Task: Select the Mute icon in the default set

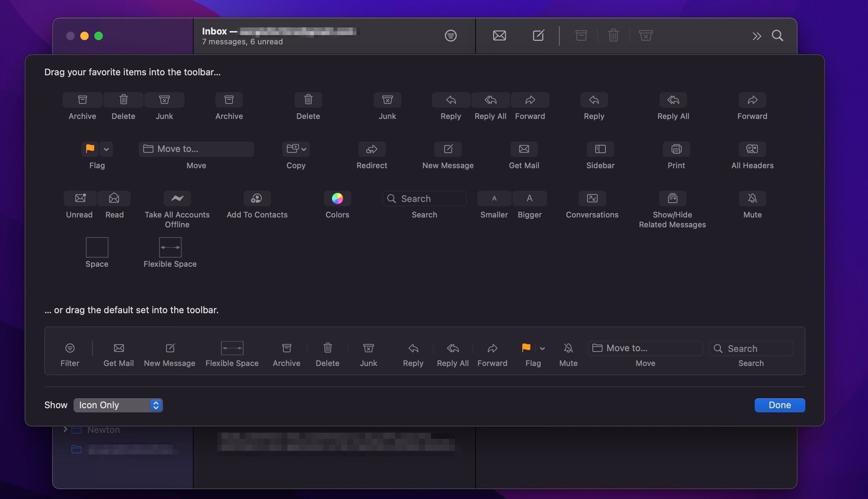Action: [x=568, y=348]
